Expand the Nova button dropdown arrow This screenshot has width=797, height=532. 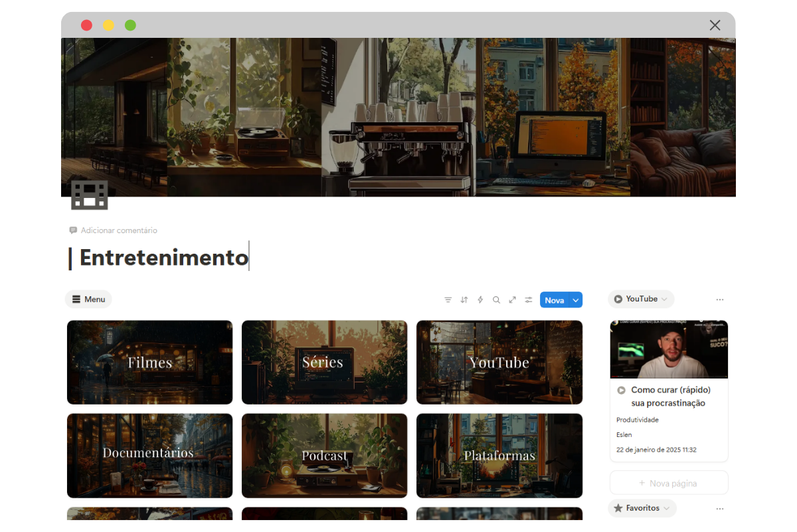tap(576, 300)
